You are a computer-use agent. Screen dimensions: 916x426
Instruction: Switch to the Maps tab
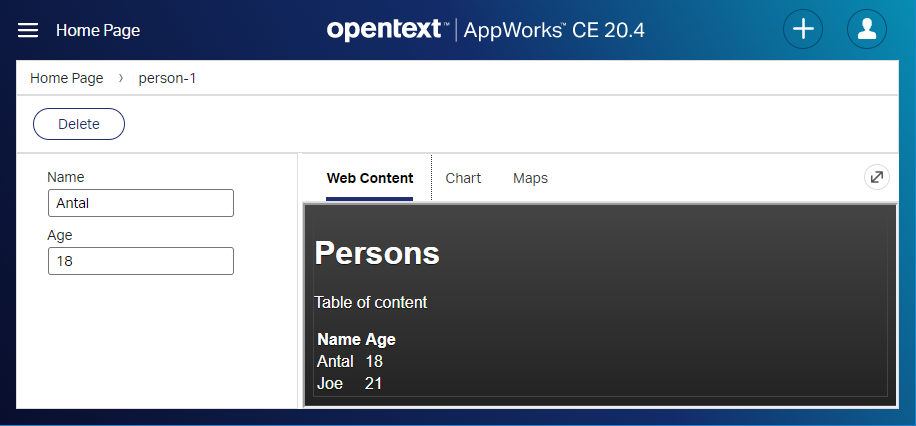tap(530, 178)
